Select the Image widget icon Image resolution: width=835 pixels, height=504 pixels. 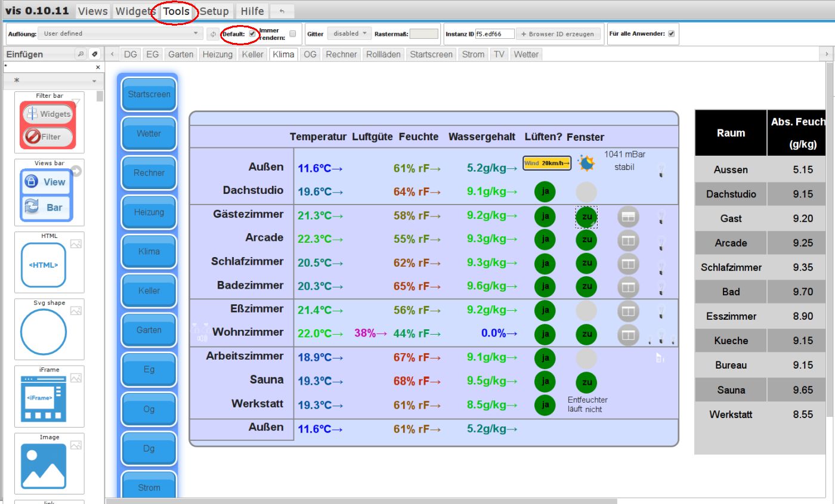point(43,465)
